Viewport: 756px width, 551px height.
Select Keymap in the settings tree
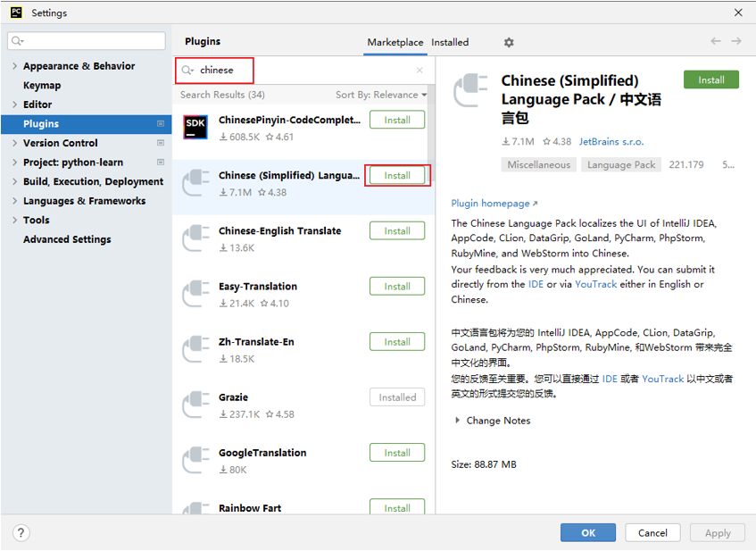[x=42, y=86]
